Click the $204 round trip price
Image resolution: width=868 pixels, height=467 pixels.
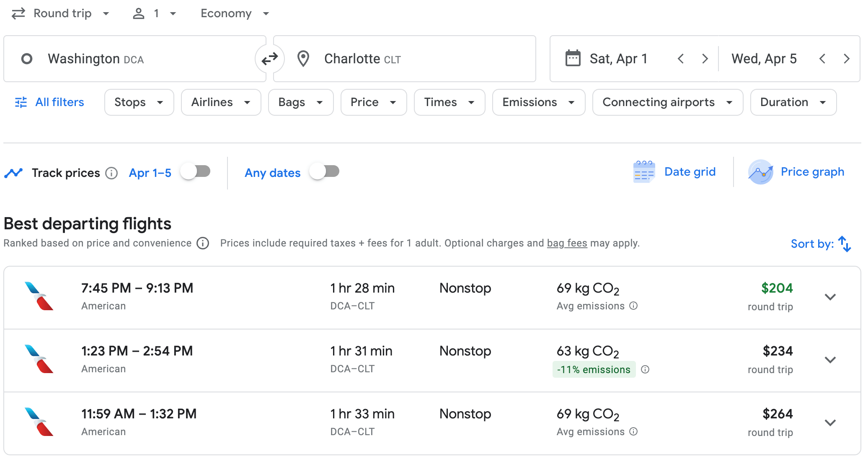[x=777, y=288]
